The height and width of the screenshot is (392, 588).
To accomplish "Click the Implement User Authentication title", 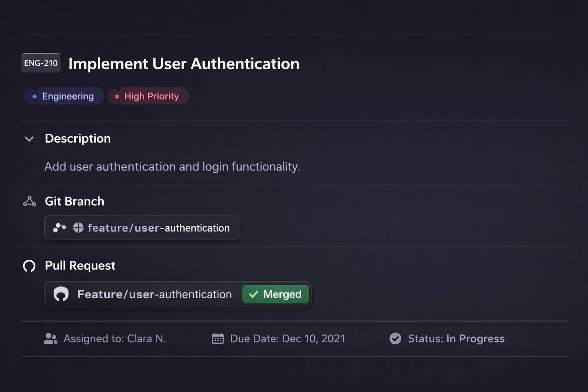I will pyautogui.click(x=184, y=64).
